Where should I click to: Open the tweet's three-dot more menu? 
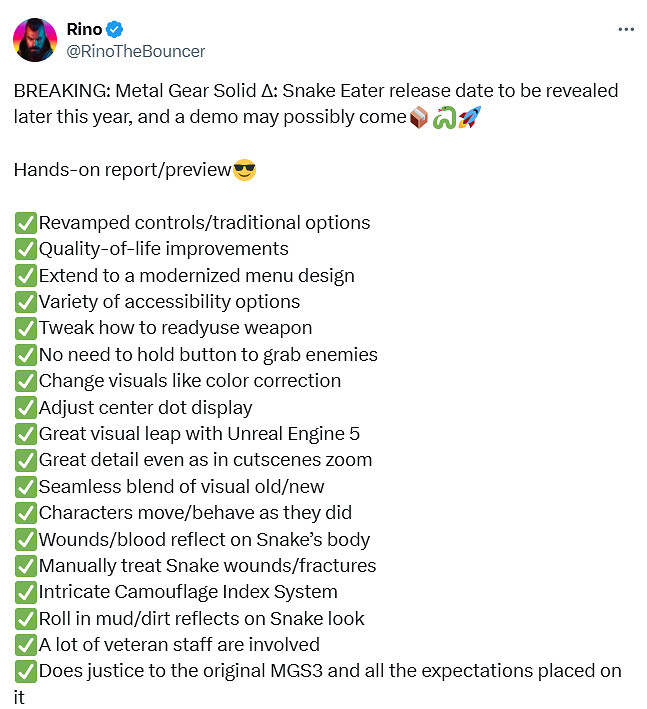pyautogui.click(x=626, y=30)
